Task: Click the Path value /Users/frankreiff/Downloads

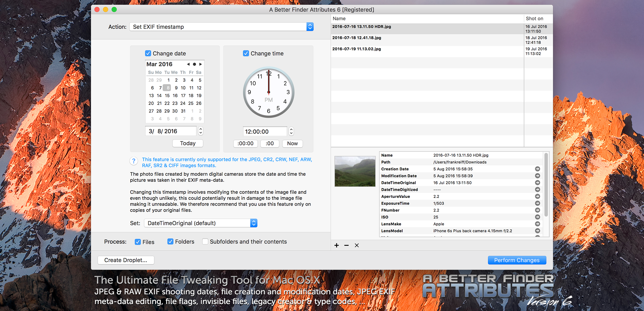Action: [460, 162]
